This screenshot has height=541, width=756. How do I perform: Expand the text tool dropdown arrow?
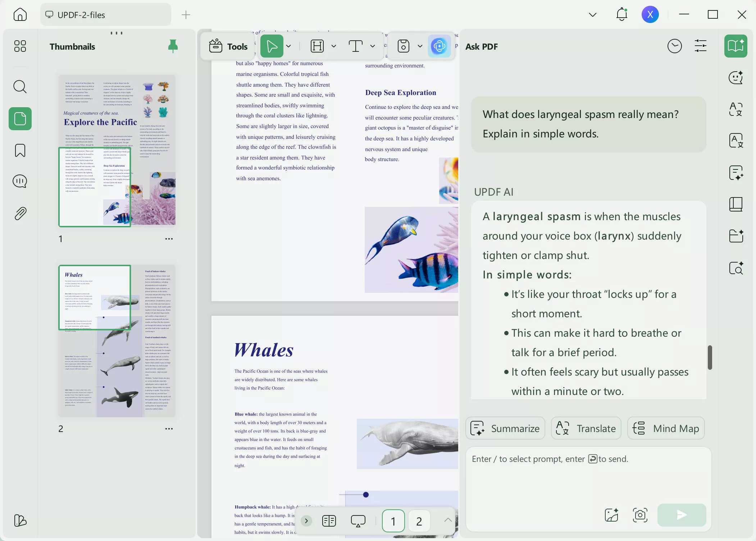point(373,46)
